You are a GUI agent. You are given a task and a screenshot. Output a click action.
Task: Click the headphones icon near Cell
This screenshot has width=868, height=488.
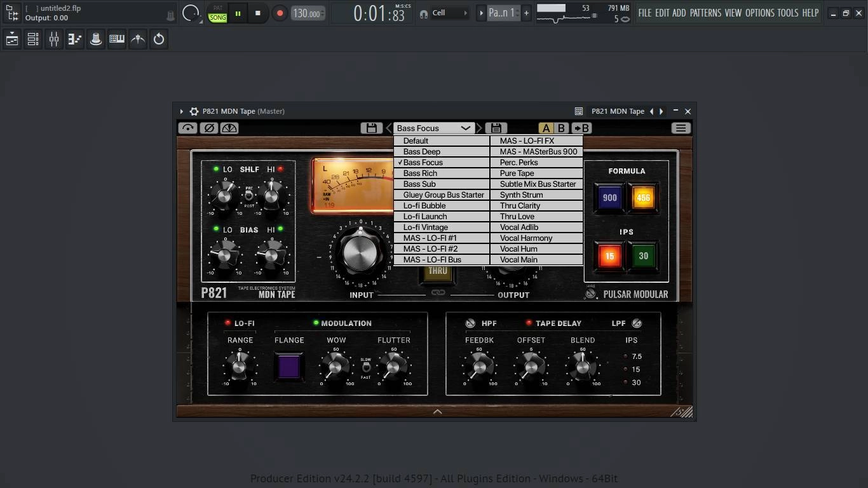coord(424,13)
